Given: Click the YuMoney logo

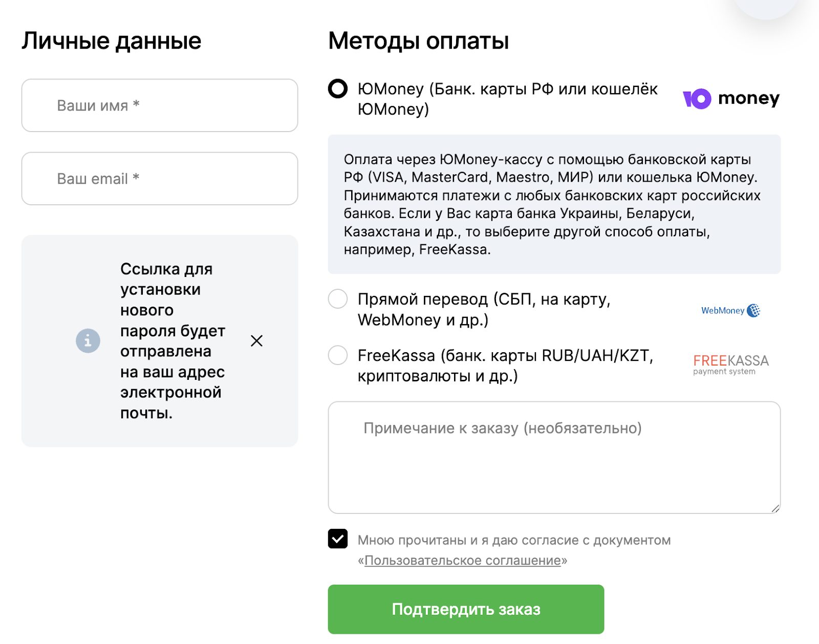Looking at the screenshot, I should pos(731,98).
